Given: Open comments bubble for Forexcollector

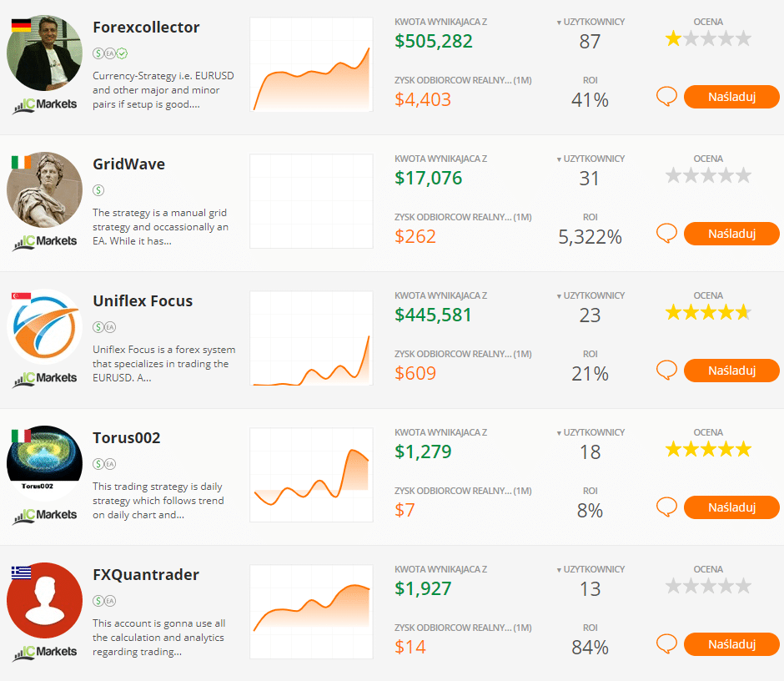Looking at the screenshot, I should pyautogui.click(x=666, y=97).
